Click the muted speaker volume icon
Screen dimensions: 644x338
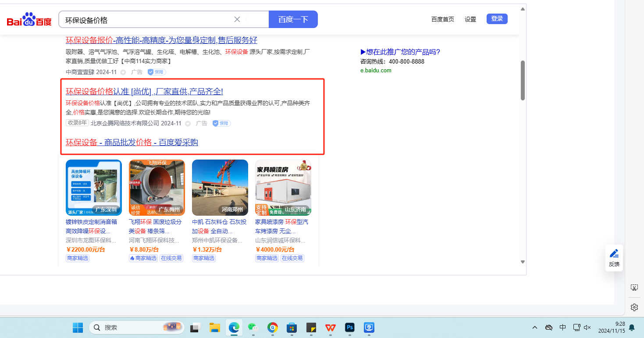pos(588,327)
